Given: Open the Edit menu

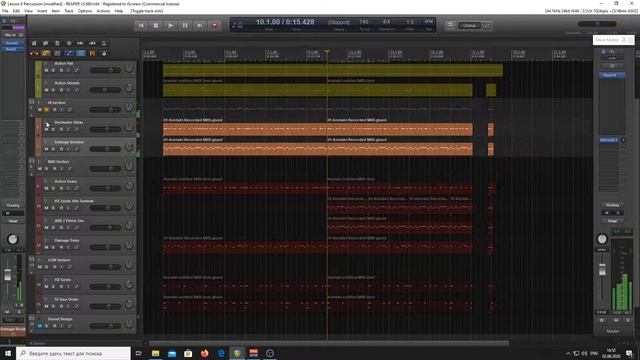Looking at the screenshot, I should [16, 11].
